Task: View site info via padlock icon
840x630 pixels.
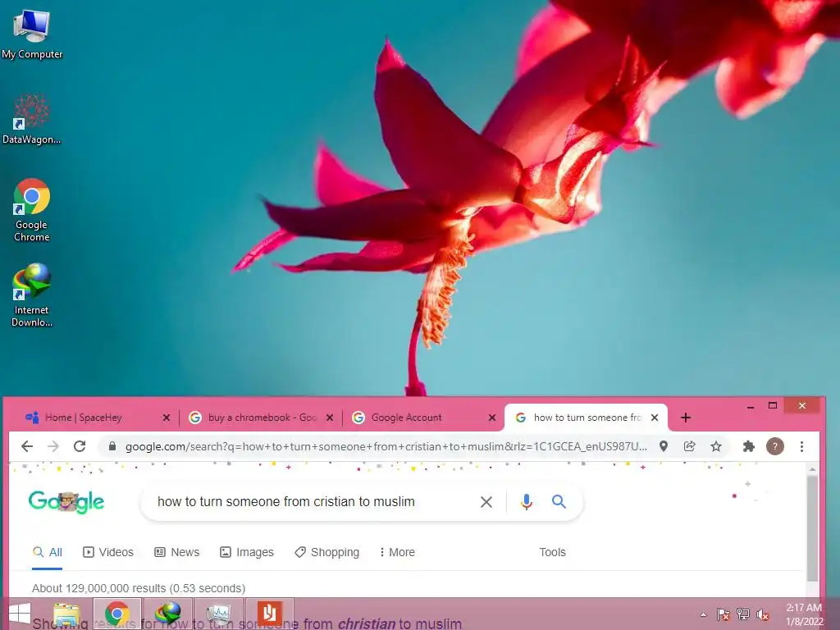Action: point(112,445)
